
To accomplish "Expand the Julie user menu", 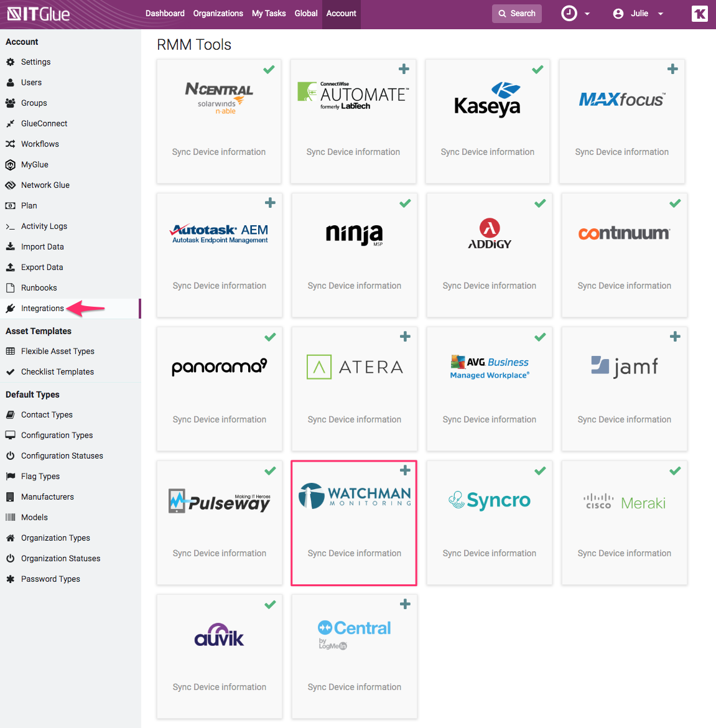I will click(638, 14).
